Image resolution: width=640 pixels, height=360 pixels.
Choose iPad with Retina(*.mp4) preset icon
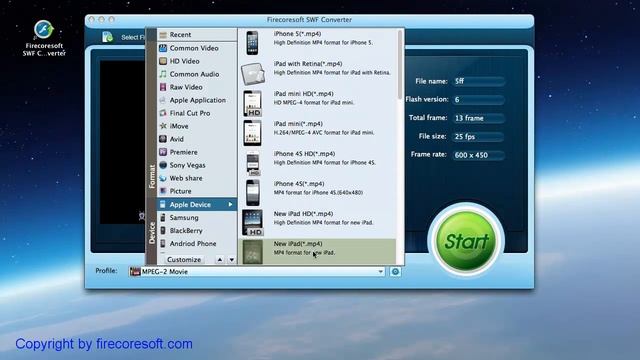pyautogui.click(x=253, y=73)
